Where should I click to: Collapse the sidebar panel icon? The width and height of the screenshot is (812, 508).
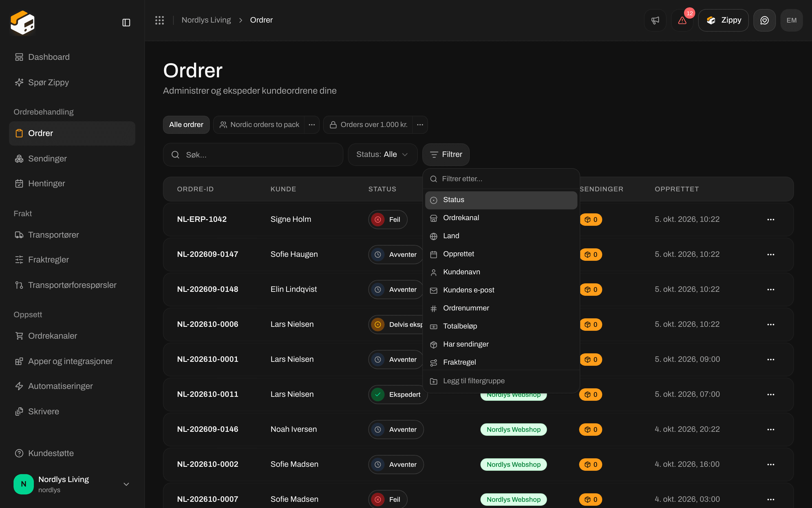(x=126, y=23)
